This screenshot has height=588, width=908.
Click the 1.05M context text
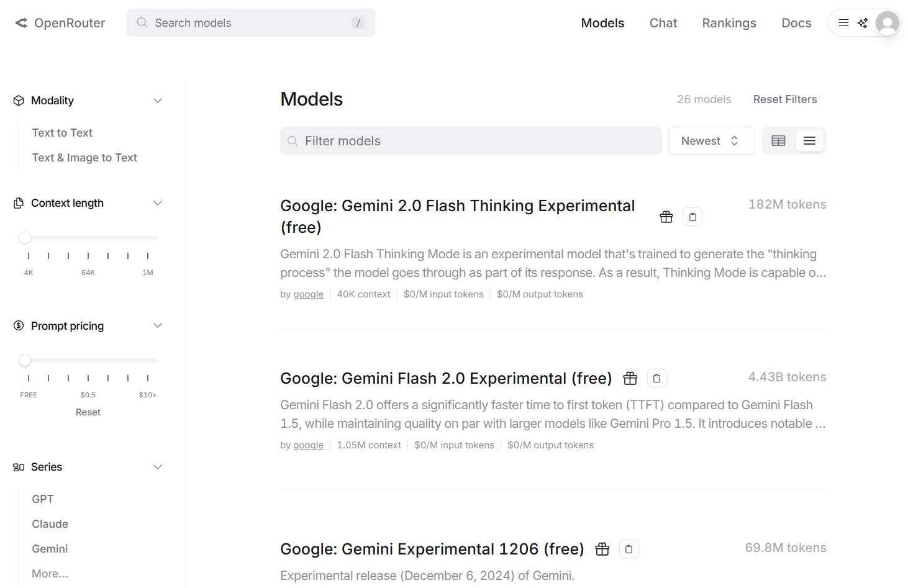coord(369,445)
